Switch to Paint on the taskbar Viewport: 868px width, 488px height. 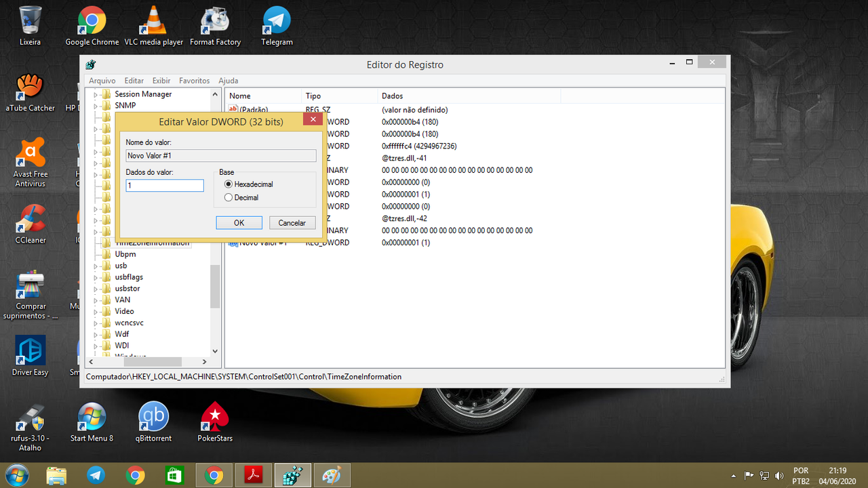click(x=332, y=476)
